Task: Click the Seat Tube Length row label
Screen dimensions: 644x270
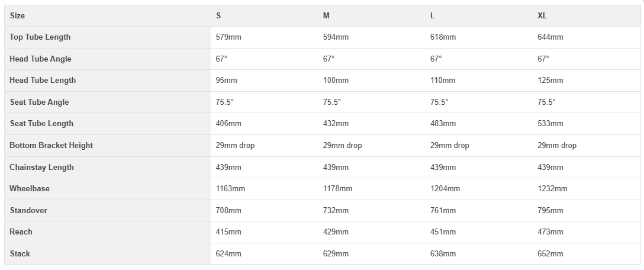Action: 41,123
